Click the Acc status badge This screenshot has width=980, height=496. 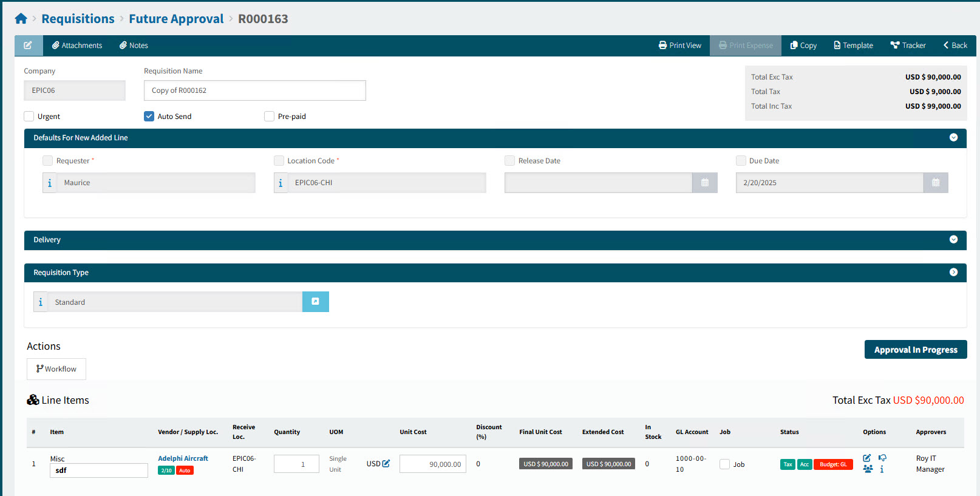[805, 464]
